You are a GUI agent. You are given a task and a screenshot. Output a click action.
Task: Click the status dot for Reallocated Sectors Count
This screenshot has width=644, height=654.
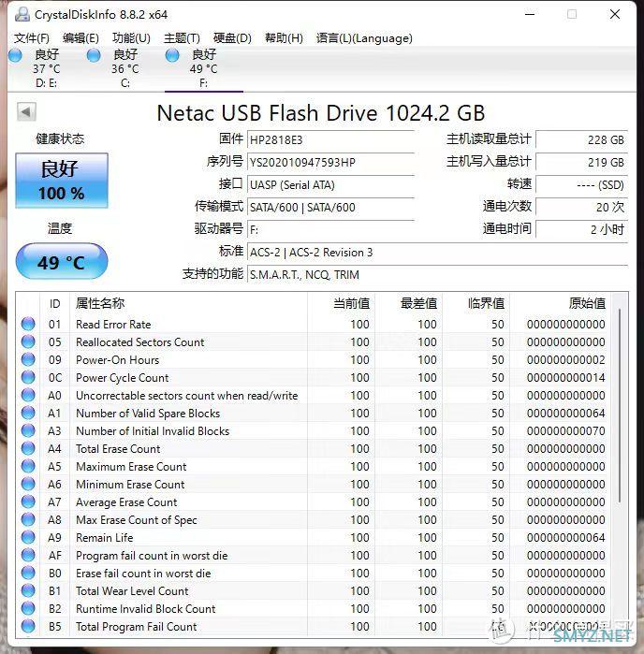tap(28, 342)
